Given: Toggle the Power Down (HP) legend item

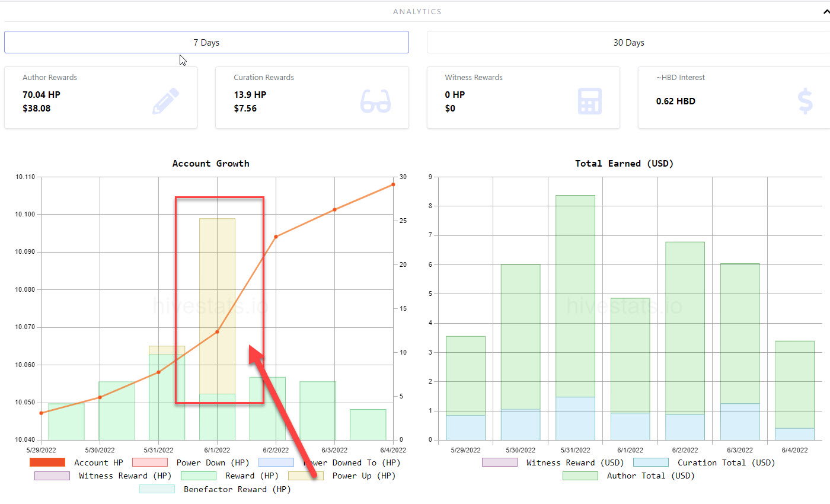Looking at the screenshot, I should [x=191, y=462].
